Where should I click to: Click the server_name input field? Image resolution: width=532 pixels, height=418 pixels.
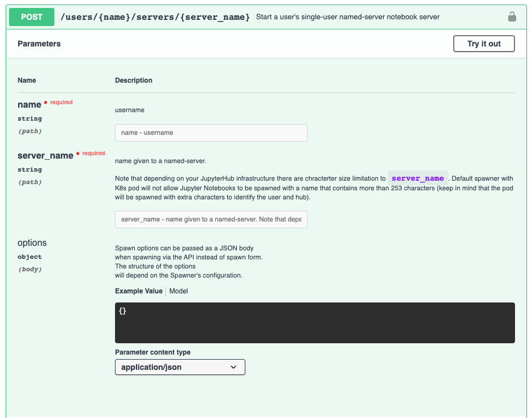pos(211,219)
